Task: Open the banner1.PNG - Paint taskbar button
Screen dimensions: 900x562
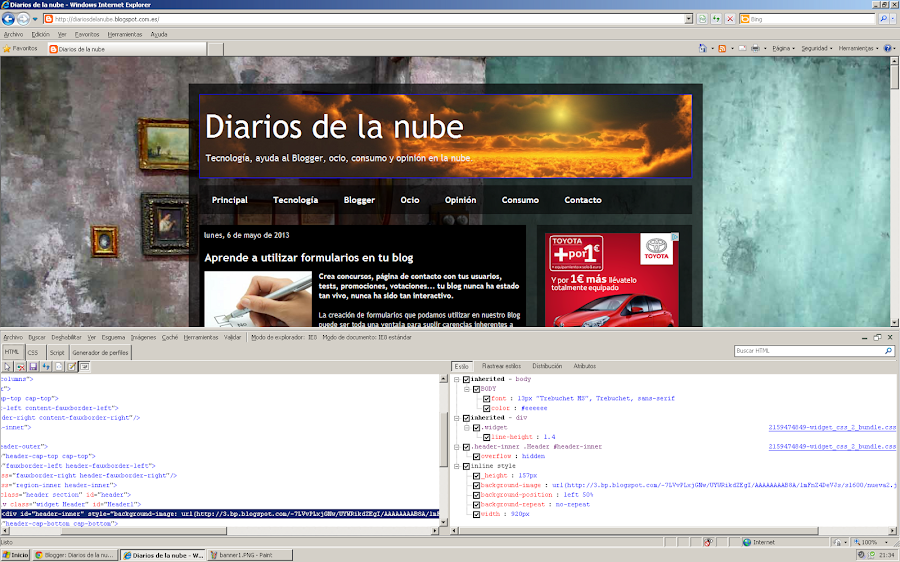Action: click(250, 555)
